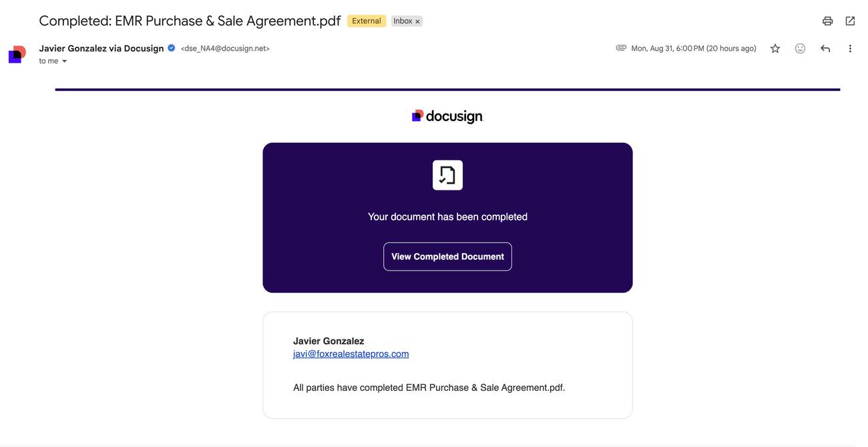Image resolution: width=868 pixels, height=447 pixels.
Task: Click 'All parties have completed' message text
Action: pos(429,388)
